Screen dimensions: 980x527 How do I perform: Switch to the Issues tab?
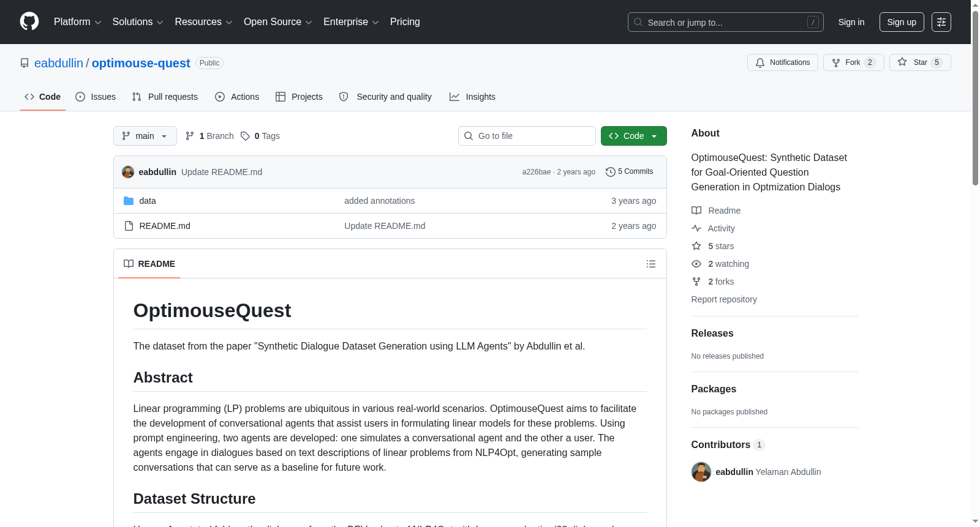point(96,97)
